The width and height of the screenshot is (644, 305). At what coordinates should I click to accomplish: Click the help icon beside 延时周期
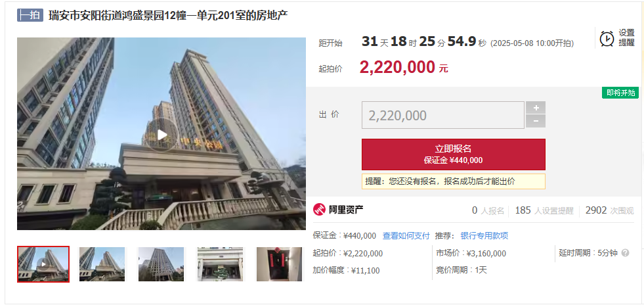(625, 253)
